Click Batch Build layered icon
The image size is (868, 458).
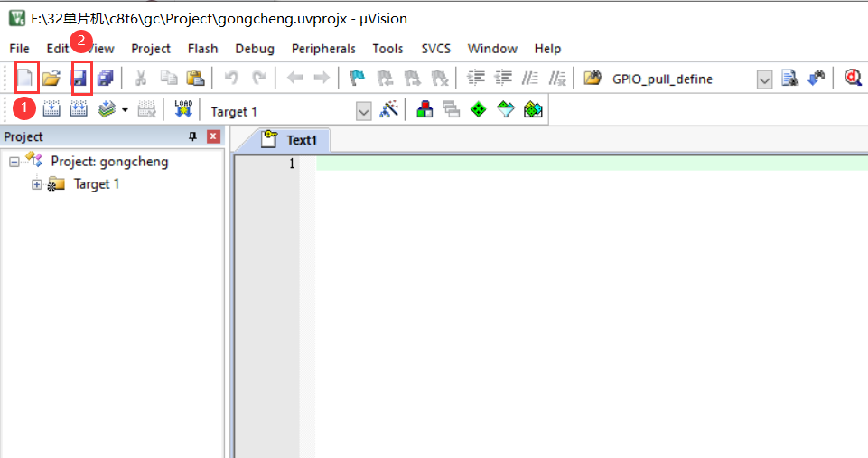point(107,109)
